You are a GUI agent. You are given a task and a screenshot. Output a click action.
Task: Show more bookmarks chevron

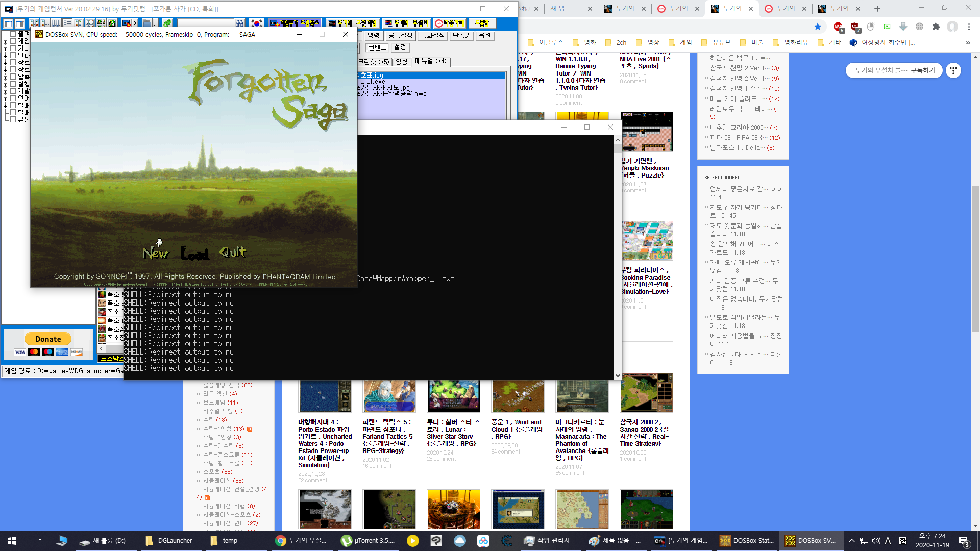[x=968, y=43]
